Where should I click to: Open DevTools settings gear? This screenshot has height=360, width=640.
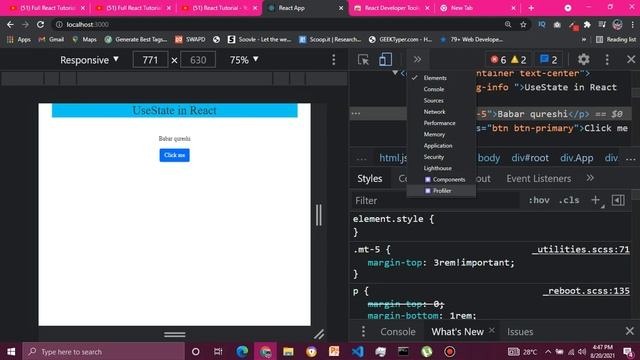click(584, 60)
